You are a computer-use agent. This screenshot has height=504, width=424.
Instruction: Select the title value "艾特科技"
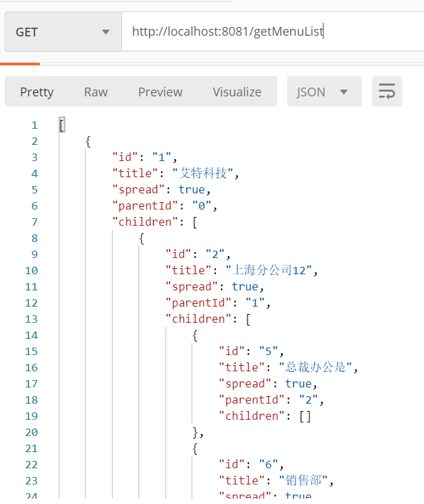coord(202,174)
